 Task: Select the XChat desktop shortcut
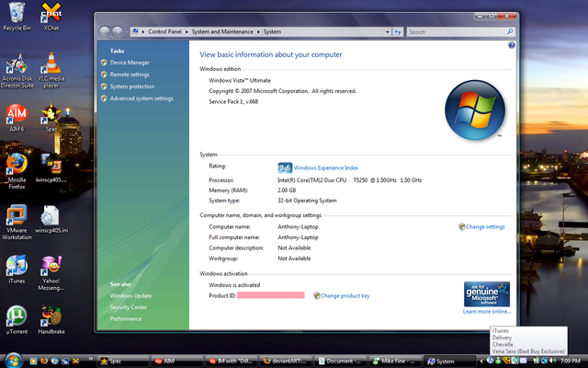point(51,17)
